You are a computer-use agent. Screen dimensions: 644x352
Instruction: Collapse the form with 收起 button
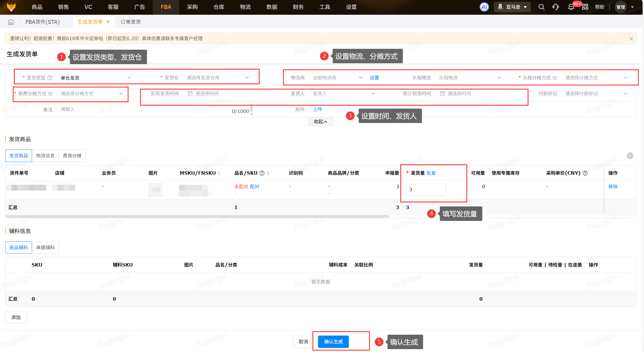tap(320, 122)
